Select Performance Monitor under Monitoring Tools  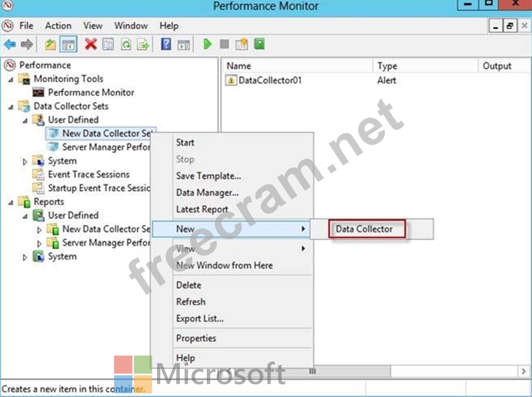tap(91, 92)
